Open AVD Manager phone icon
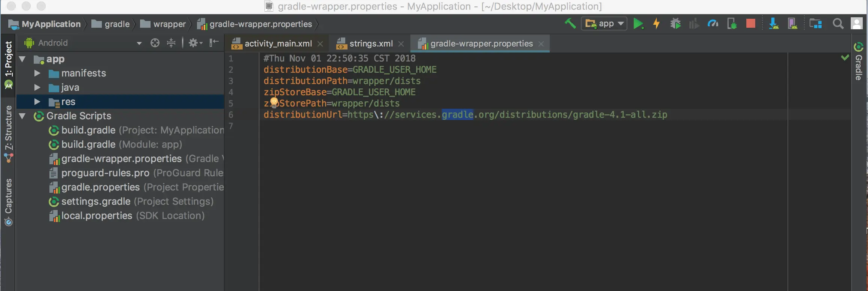Image resolution: width=868 pixels, height=291 pixels. click(792, 24)
